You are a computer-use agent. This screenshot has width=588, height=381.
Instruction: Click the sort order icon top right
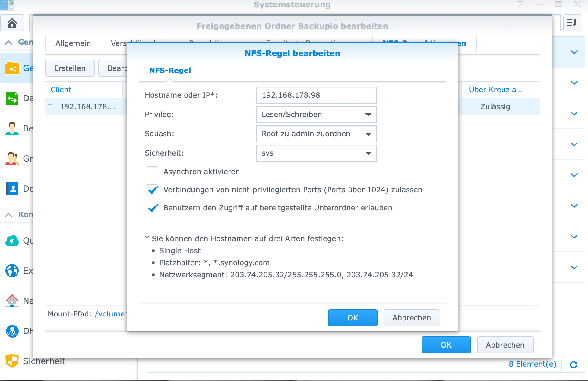(x=572, y=23)
